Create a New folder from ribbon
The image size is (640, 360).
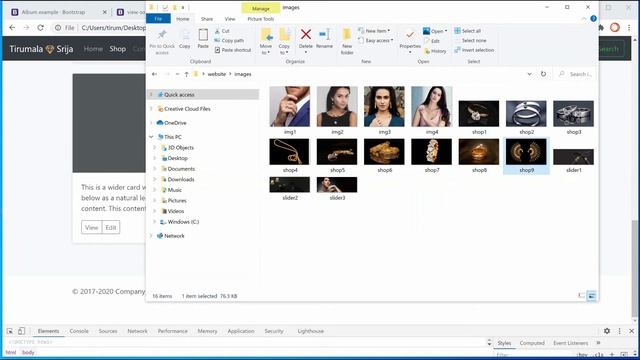(347, 41)
